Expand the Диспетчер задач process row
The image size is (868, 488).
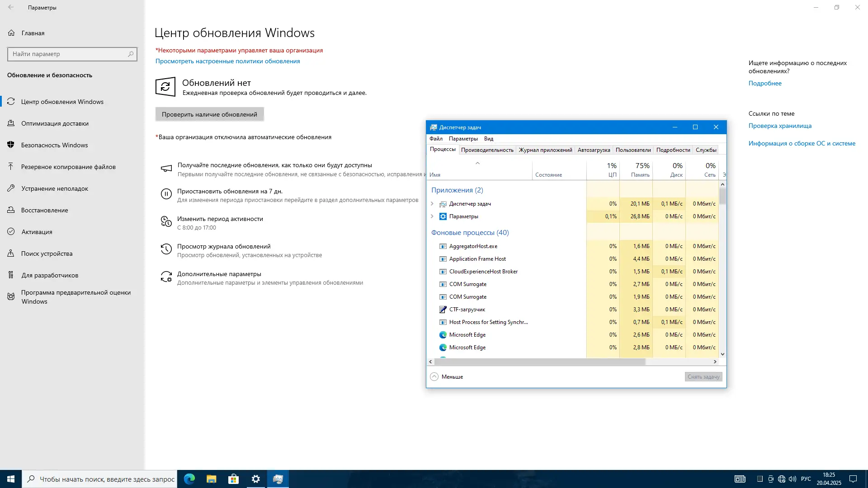tap(432, 204)
